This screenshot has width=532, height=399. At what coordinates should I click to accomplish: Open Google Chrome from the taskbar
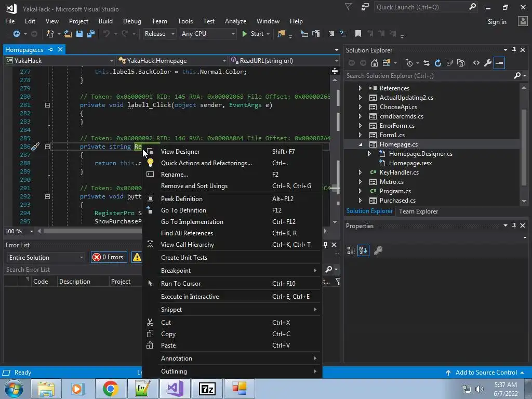pos(110,389)
